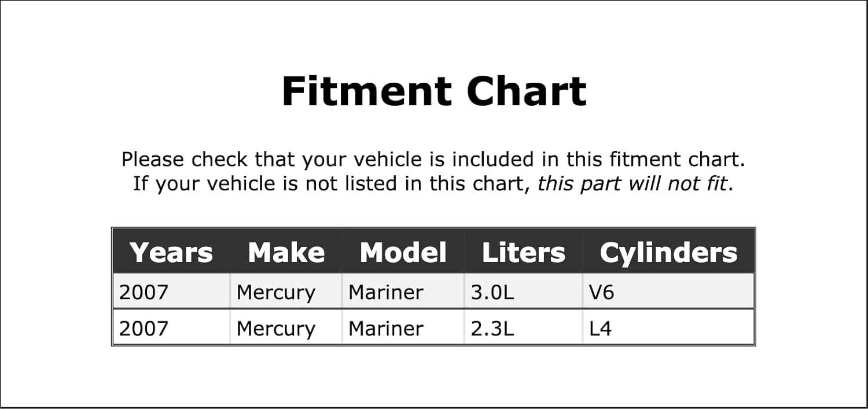Click the 'If your vehicle is not listed' text
Viewport: 868px width, 409px height.
(332, 184)
